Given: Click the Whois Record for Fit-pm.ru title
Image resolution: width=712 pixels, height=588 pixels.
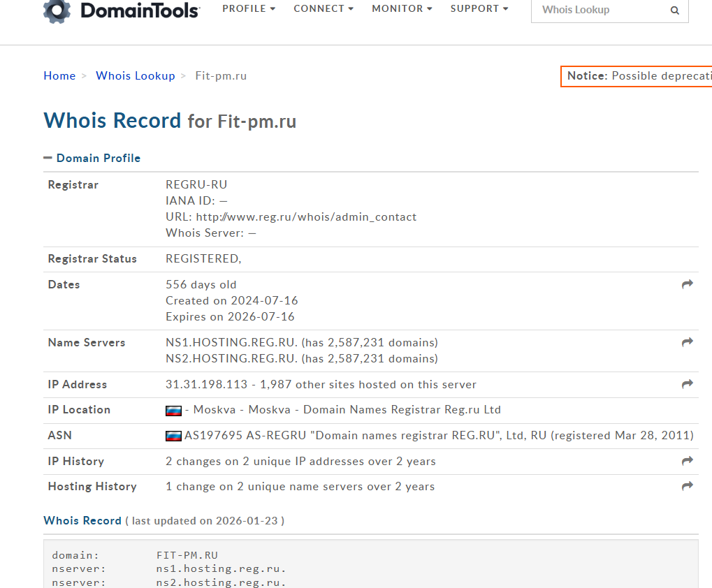Looking at the screenshot, I should (170, 121).
